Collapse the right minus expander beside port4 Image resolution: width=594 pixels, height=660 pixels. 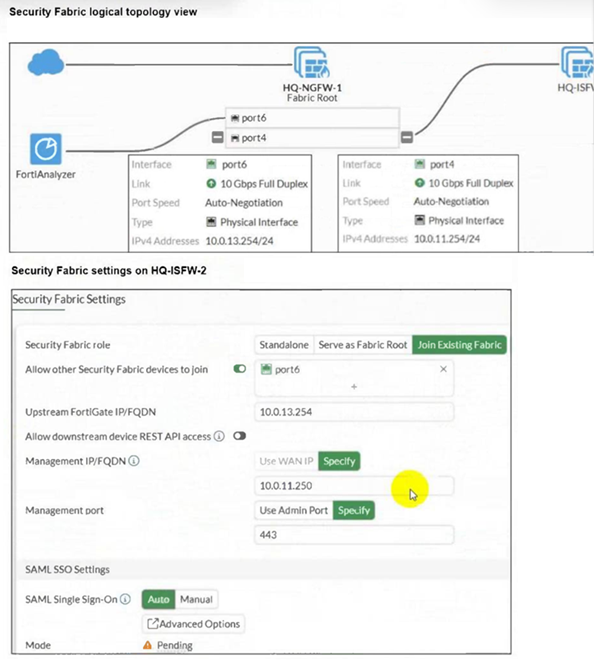click(x=407, y=137)
